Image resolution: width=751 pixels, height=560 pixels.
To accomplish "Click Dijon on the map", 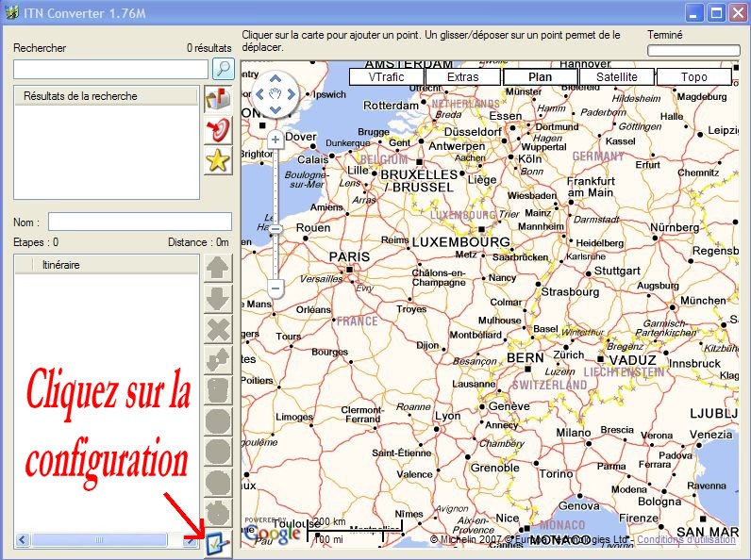I will pos(427,345).
